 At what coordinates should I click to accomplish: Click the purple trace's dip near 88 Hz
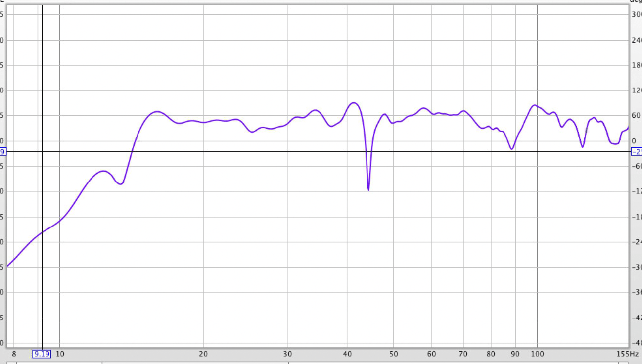pyautogui.click(x=512, y=148)
